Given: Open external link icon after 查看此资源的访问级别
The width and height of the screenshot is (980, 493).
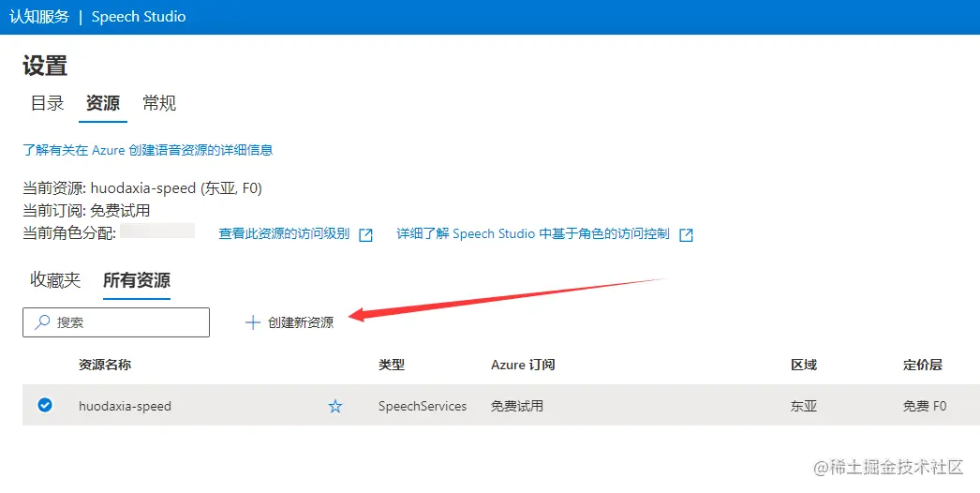Looking at the screenshot, I should pyautogui.click(x=365, y=234).
